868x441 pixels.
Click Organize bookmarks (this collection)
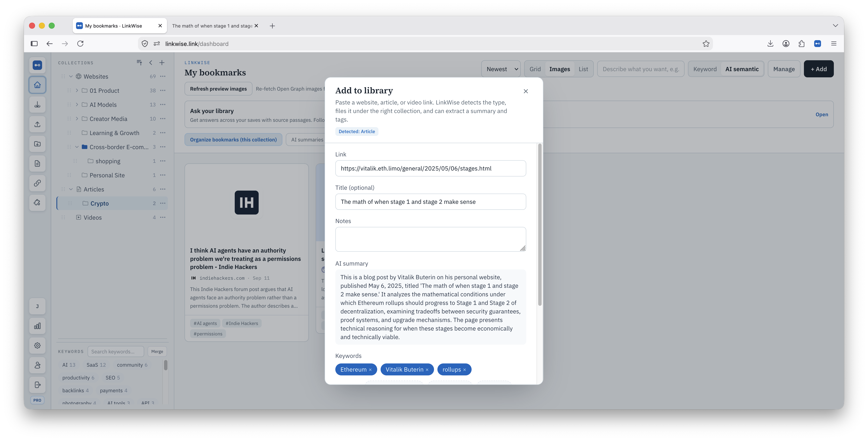click(233, 140)
